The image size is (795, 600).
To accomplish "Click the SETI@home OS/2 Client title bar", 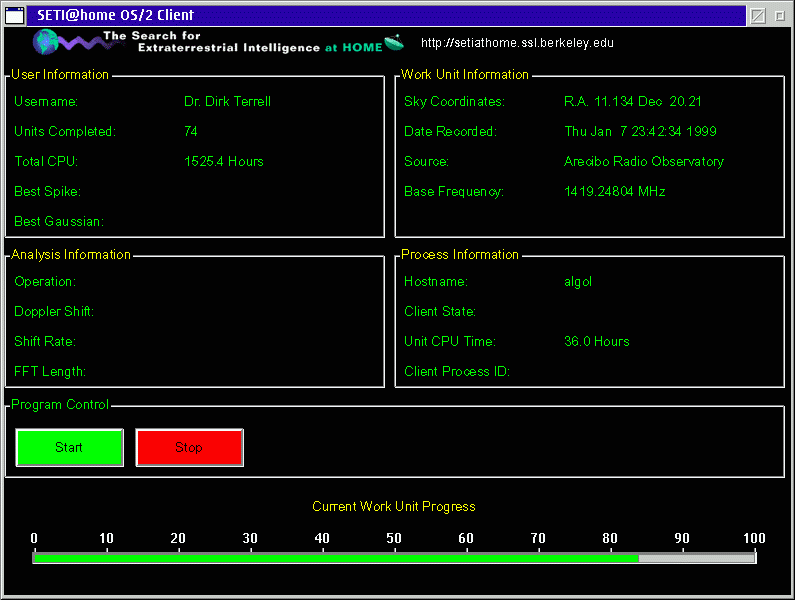I will click(386, 16).
